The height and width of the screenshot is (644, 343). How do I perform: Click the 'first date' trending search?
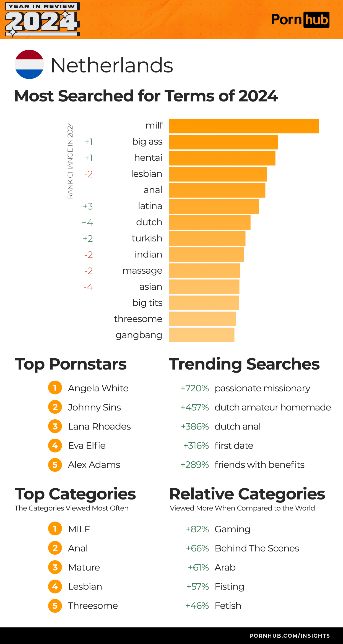point(234,446)
